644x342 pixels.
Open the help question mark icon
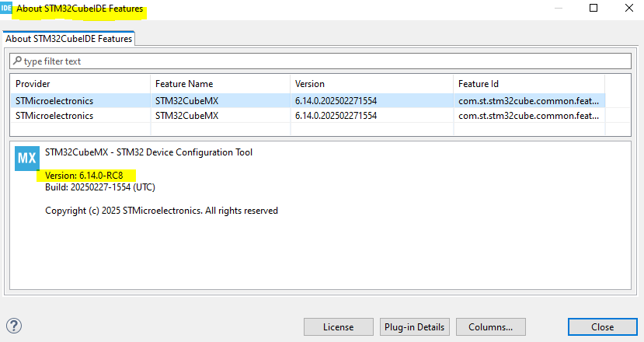(x=12, y=326)
